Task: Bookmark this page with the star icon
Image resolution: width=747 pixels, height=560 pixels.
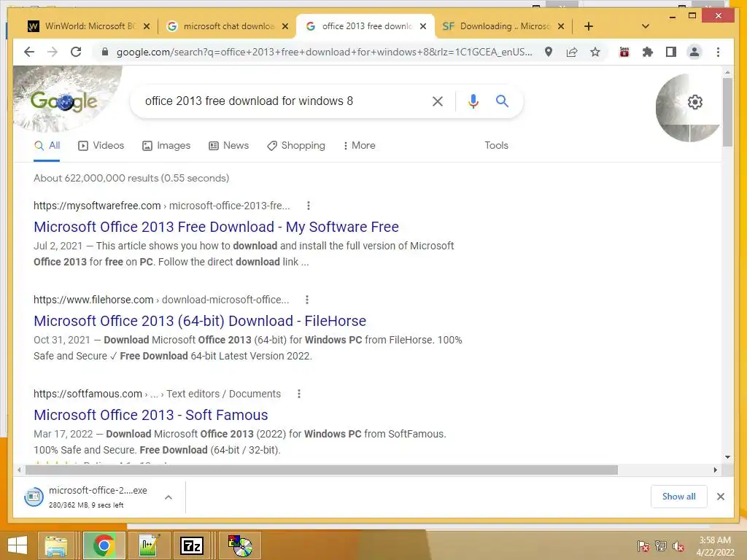Action: (x=595, y=52)
